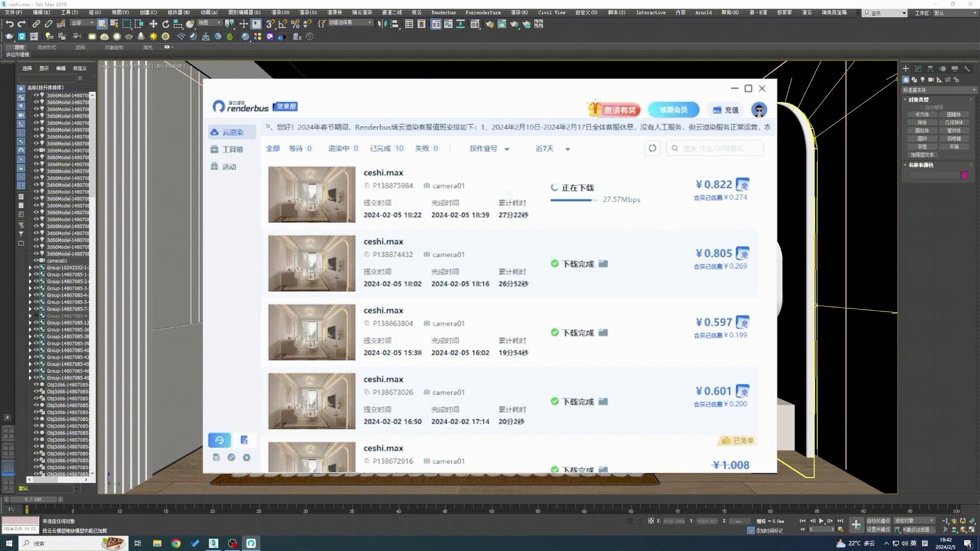
Task: Click the download progress bar of P138875984
Action: [x=574, y=200]
